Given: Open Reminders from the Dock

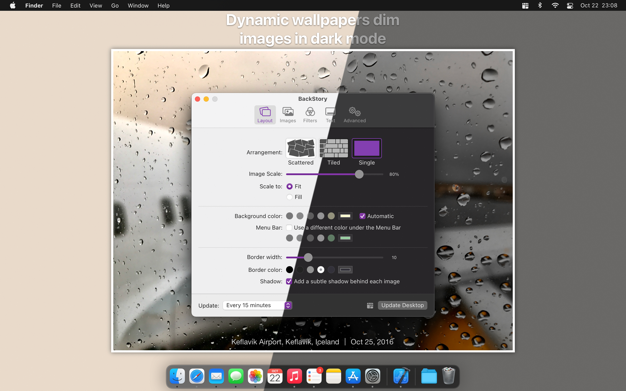Looking at the screenshot, I should click(314, 376).
